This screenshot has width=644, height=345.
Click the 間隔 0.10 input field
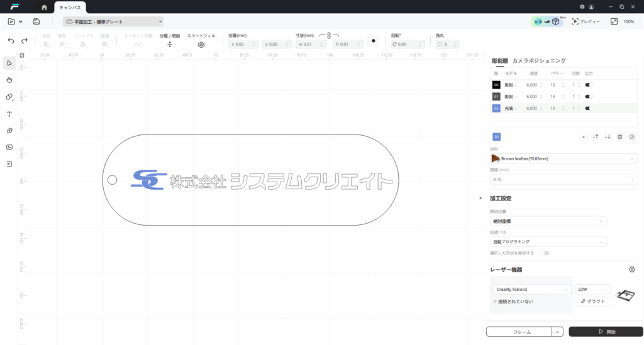pos(564,179)
